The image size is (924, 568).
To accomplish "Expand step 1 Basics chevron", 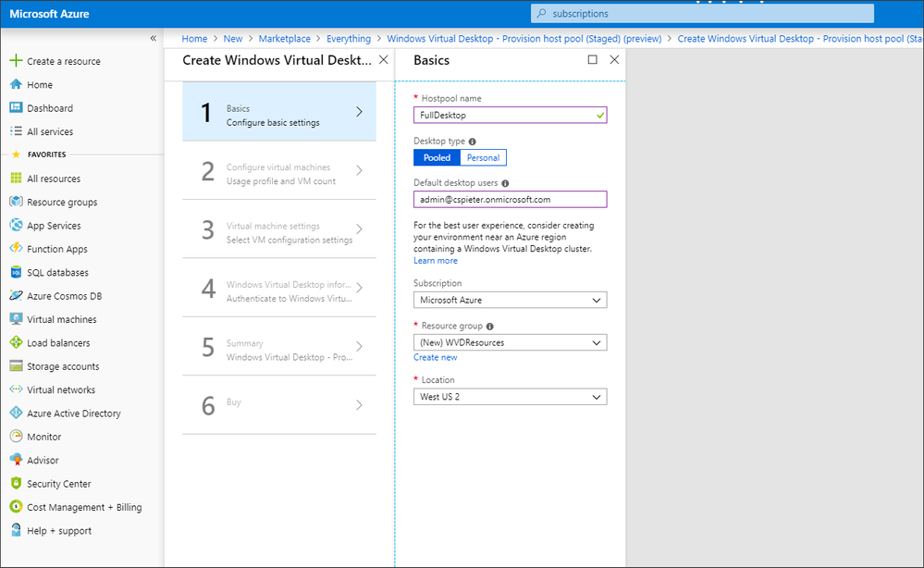I will 359,111.
